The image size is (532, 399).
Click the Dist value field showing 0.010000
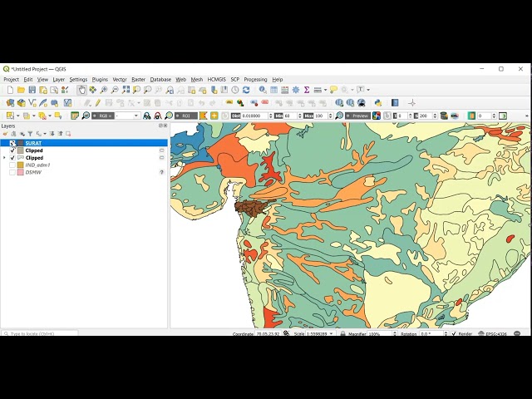pyautogui.click(x=254, y=116)
